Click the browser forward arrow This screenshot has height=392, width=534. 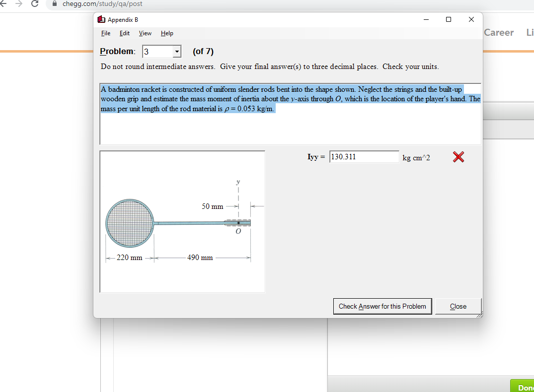(x=19, y=4)
